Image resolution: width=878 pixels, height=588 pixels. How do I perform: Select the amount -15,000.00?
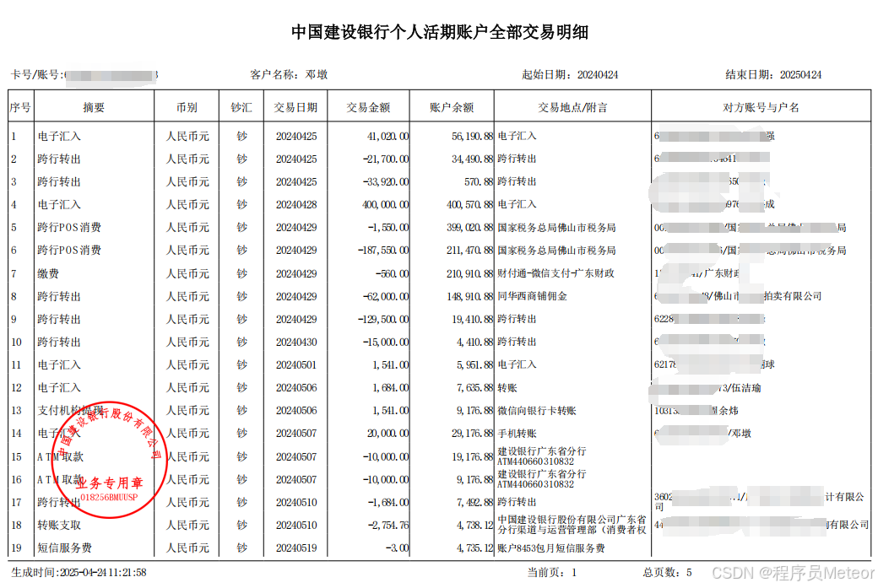(386, 342)
